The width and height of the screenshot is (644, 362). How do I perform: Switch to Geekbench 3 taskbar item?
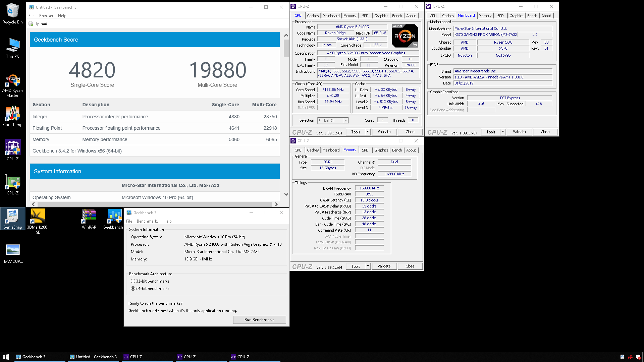click(x=40, y=357)
